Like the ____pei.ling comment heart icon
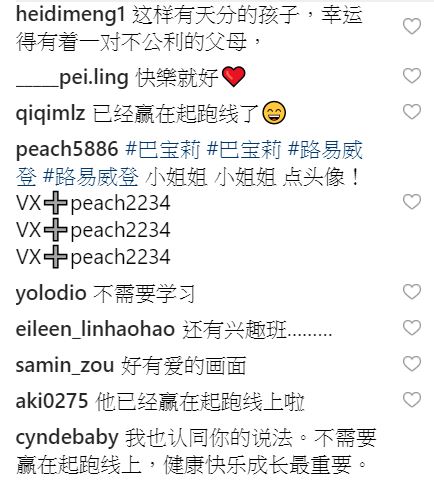The image size is (434, 481). pyautogui.click(x=412, y=75)
